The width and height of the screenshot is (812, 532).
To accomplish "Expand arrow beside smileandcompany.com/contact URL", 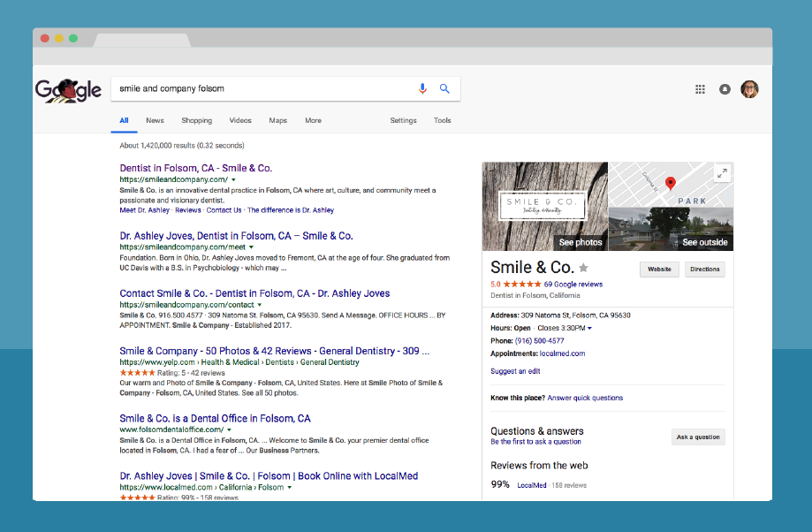I will (x=260, y=305).
